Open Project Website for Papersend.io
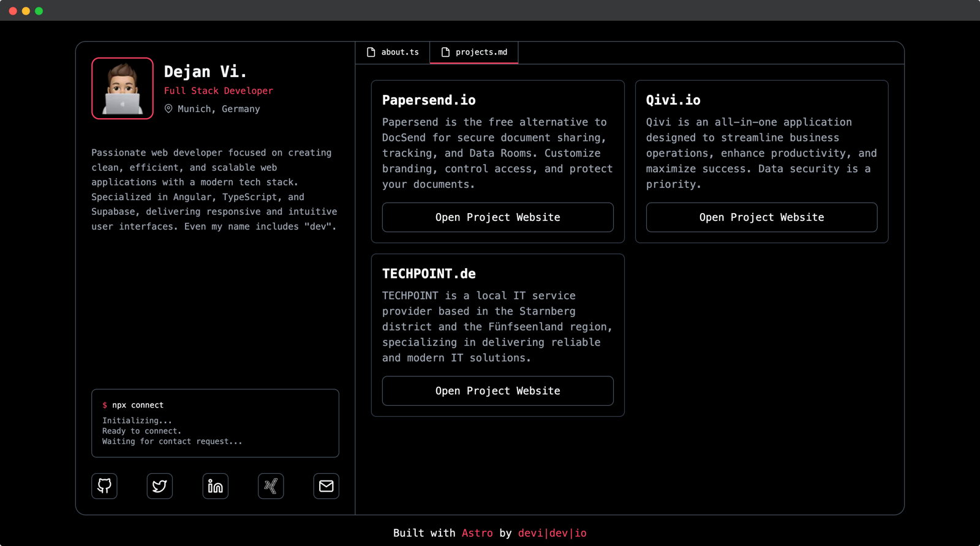The width and height of the screenshot is (980, 546). coord(498,217)
